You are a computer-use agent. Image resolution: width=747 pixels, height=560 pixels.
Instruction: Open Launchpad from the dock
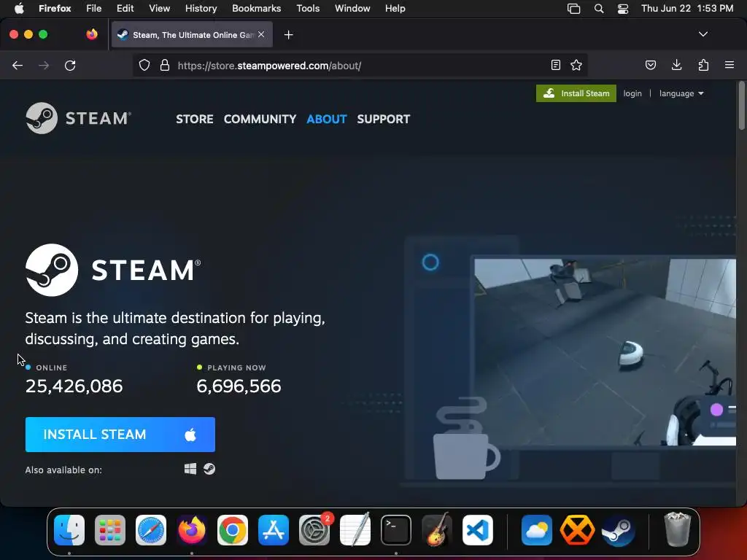(110, 530)
